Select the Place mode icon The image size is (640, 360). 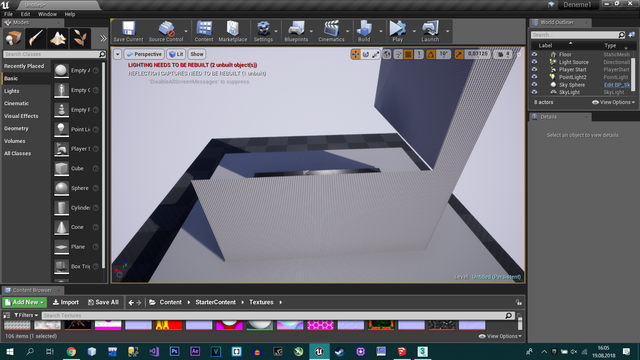tap(13, 38)
